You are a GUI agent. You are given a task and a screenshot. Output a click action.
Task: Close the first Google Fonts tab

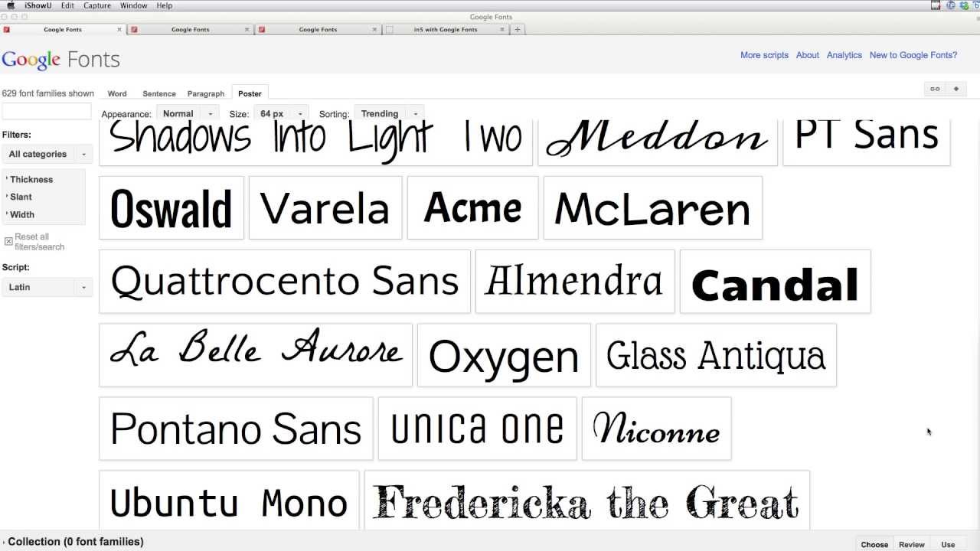point(119,30)
